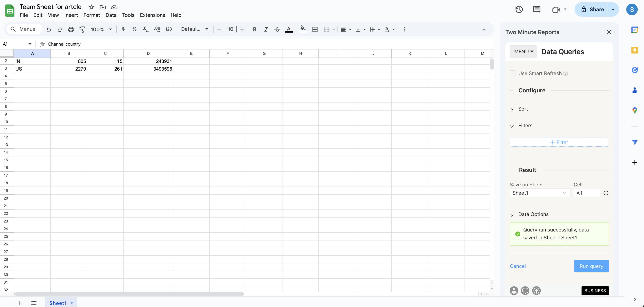Click the paint format roller icon
644x307 pixels.
click(x=82, y=29)
